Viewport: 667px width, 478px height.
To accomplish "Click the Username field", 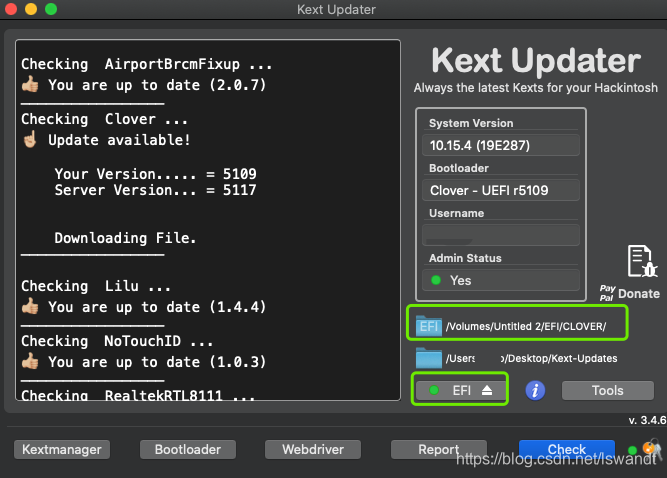I will click(x=501, y=235).
